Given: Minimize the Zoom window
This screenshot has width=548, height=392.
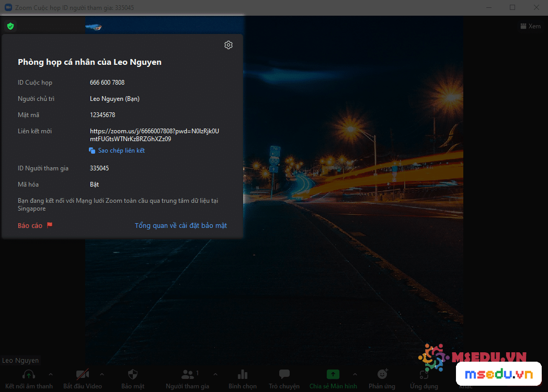Looking at the screenshot, I should 489,7.
